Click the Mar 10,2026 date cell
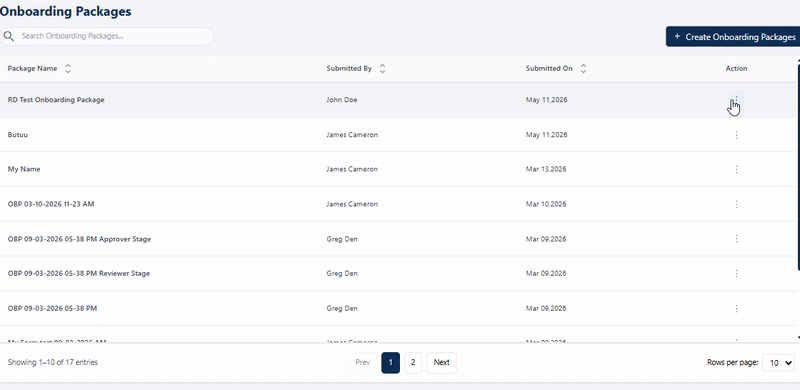The width and height of the screenshot is (800, 390). click(x=546, y=204)
